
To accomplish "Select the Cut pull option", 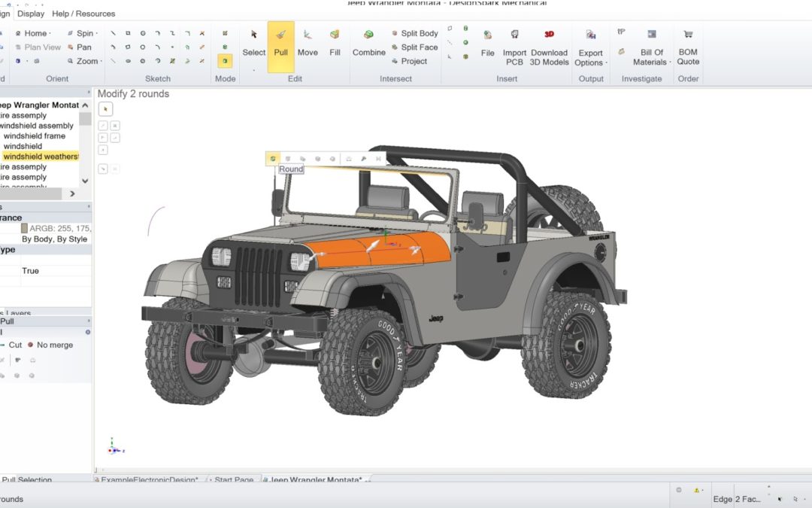I will (x=11, y=345).
